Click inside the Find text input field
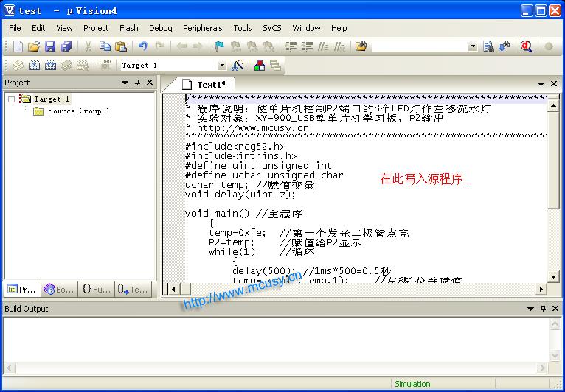 click(x=420, y=47)
